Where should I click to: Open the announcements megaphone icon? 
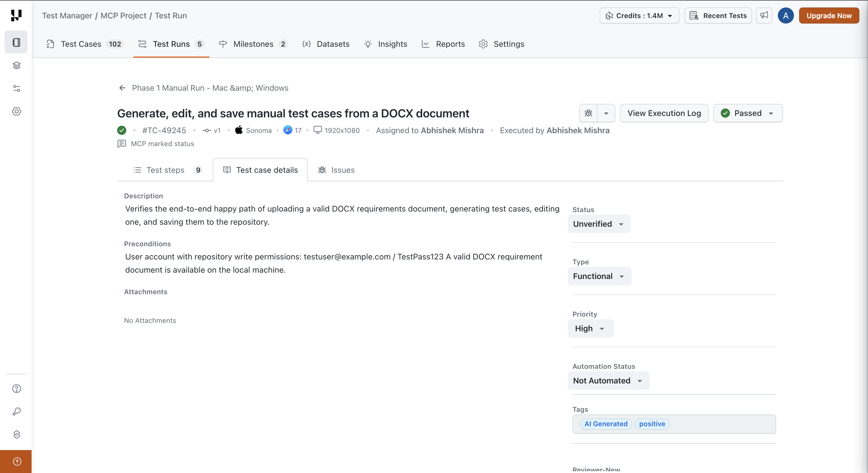pyautogui.click(x=764, y=15)
